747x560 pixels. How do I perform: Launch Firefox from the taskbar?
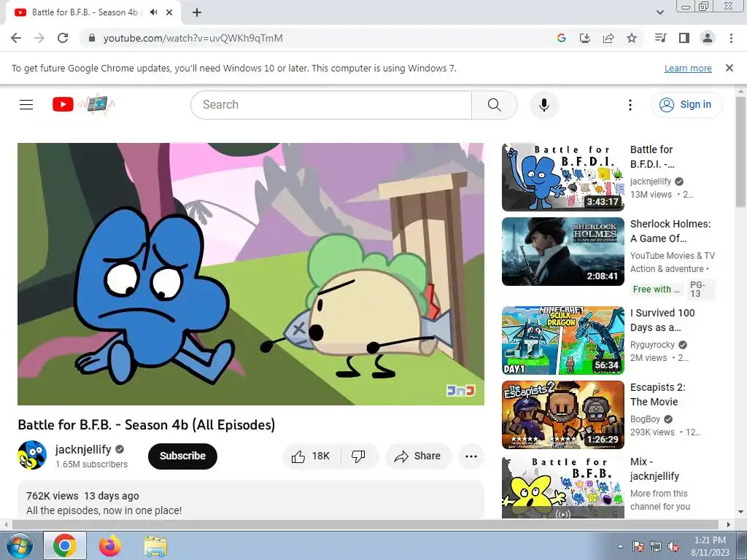[110, 545]
